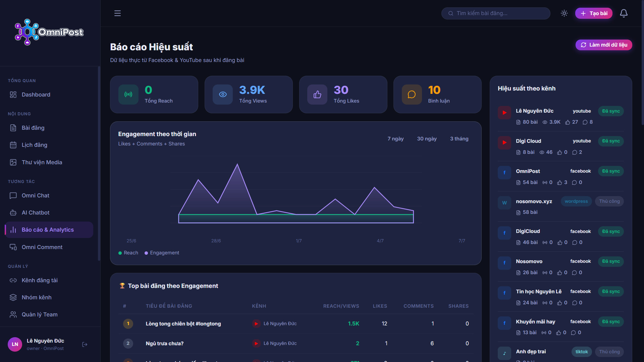Click rank 2 badge in top posts
Screen dimensions: 644x362
(x=128, y=344)
